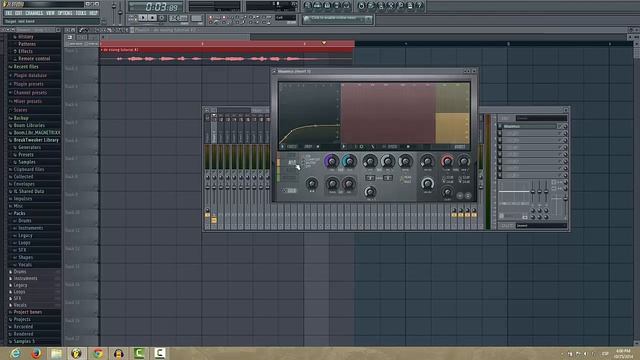Image resolution: width=640 pixels, height=360 pixels.
Task: Open the OPTIONS menu
Action: click(65, 13)
